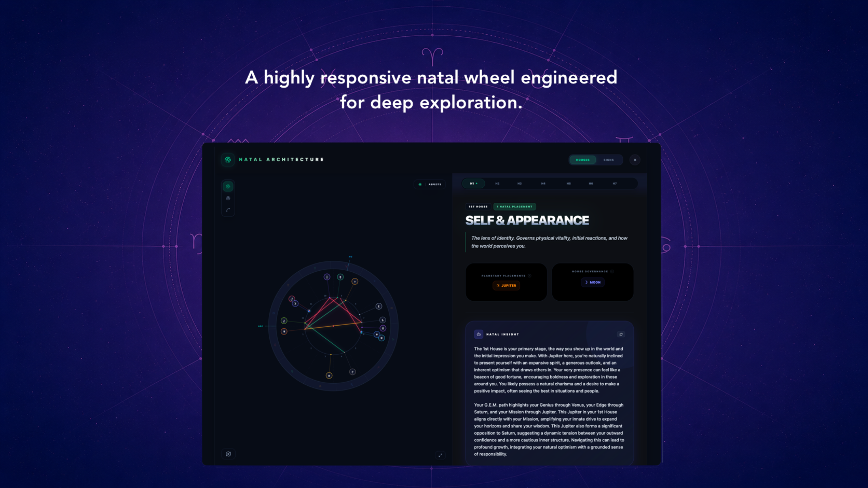Select the cyan-ringed marker at the right edge

coord(381,338)
